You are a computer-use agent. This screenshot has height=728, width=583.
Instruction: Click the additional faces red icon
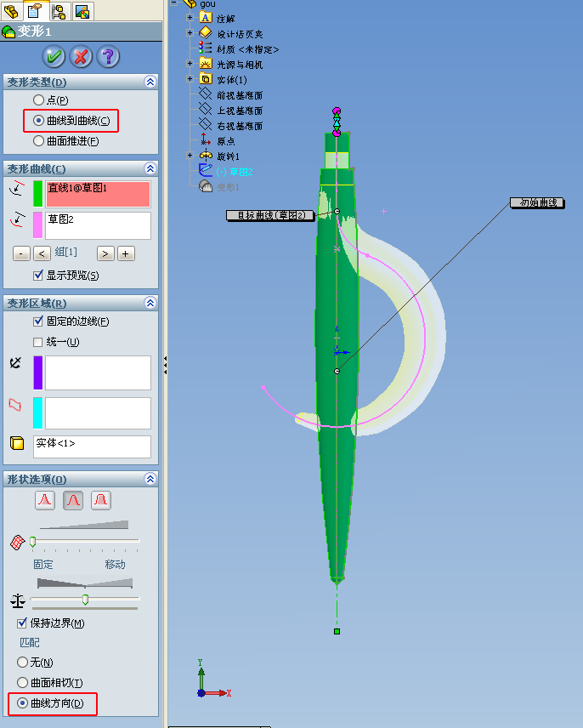[x=15, y=404]
